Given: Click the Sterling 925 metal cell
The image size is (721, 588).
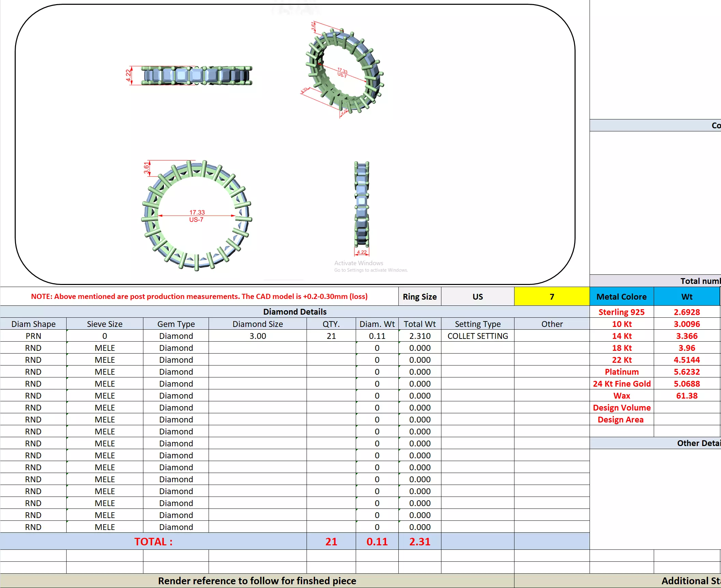Looking at the screenshot, I should (x=621, y=312).
